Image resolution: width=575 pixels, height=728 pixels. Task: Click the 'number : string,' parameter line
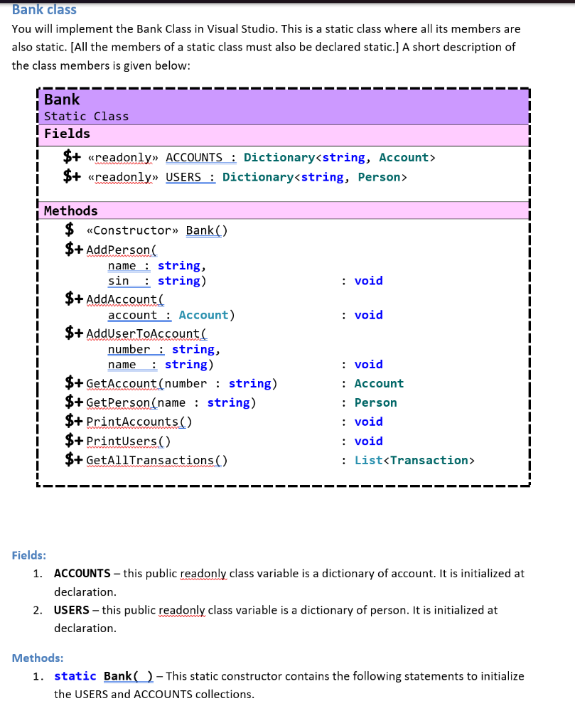163,349
